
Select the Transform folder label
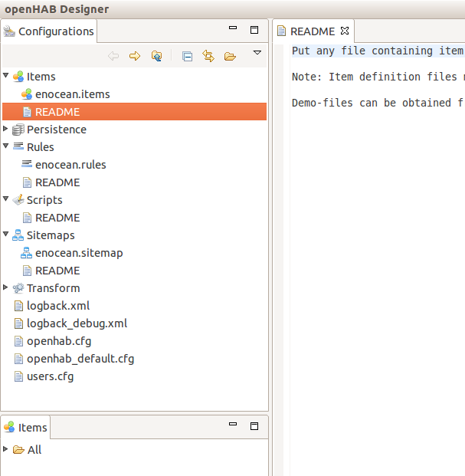54,288
